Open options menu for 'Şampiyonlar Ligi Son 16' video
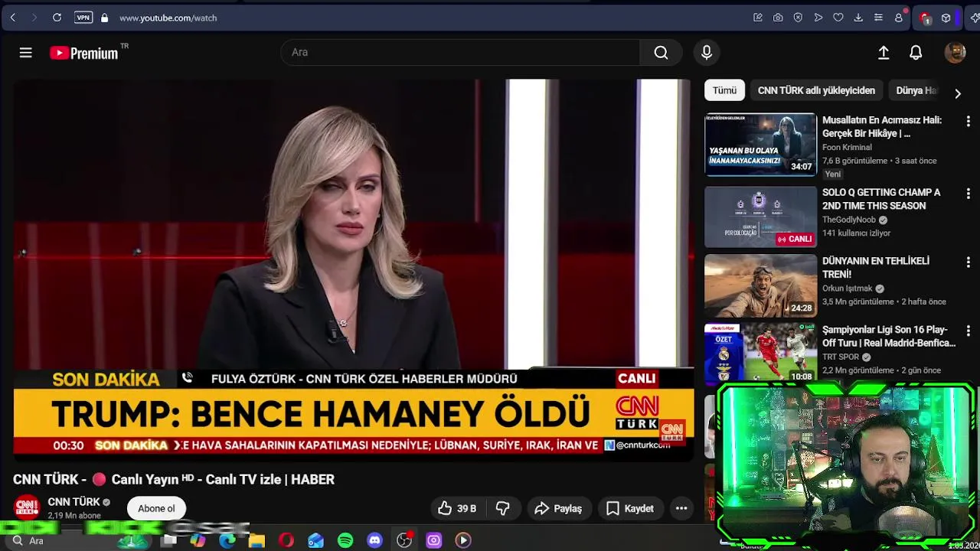The image size is (980, 551). pyautogui.click(x=968, y=331)
